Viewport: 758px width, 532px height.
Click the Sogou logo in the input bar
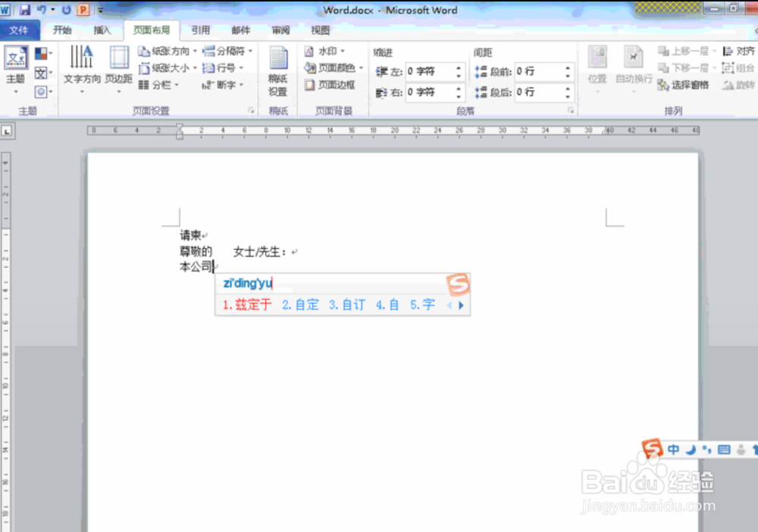click(x=459, y=283)
